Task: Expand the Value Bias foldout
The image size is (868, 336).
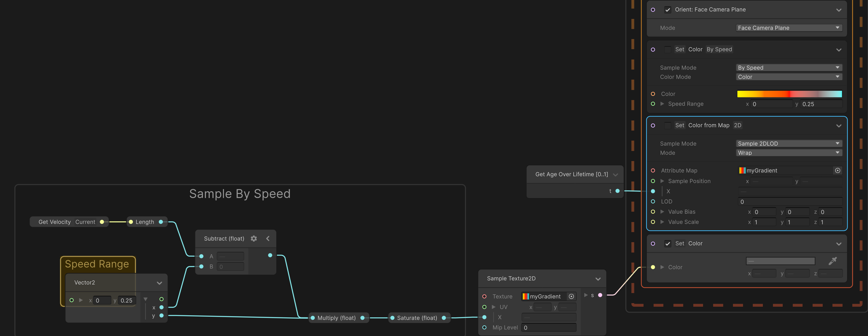Action: click(662, 212)
